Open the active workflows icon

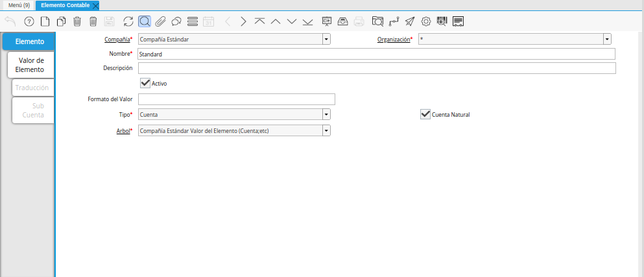click(394, 21)
